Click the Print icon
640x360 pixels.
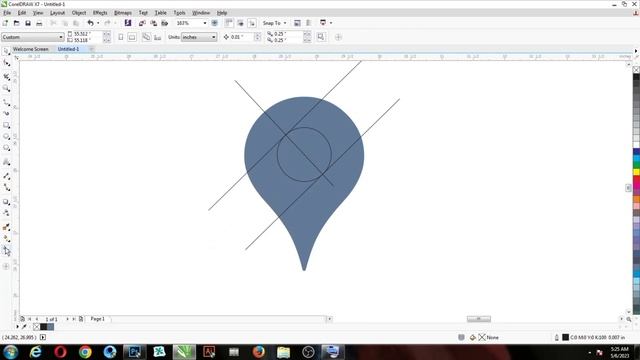pyautogui.click(x=39, y=23)
